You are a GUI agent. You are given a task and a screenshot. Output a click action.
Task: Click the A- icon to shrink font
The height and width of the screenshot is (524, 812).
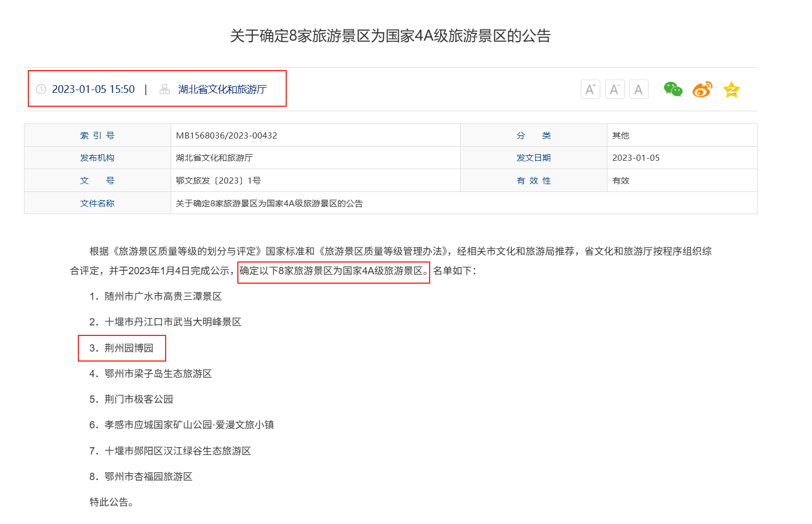click(615, 89)
